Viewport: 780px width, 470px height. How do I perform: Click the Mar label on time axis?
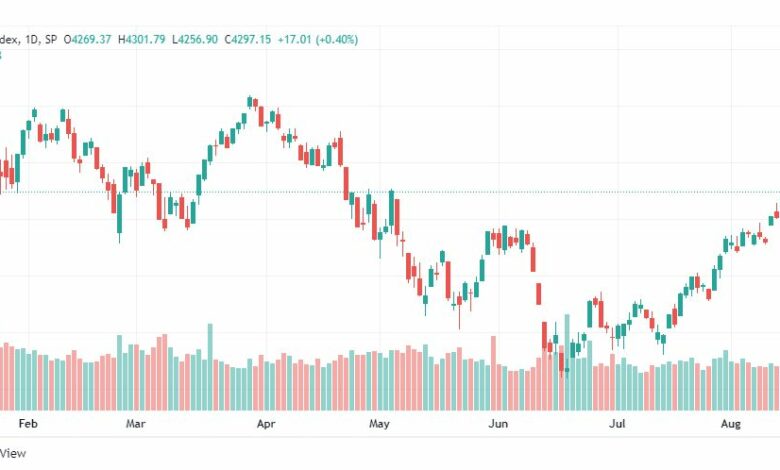(x=135, y=424)
